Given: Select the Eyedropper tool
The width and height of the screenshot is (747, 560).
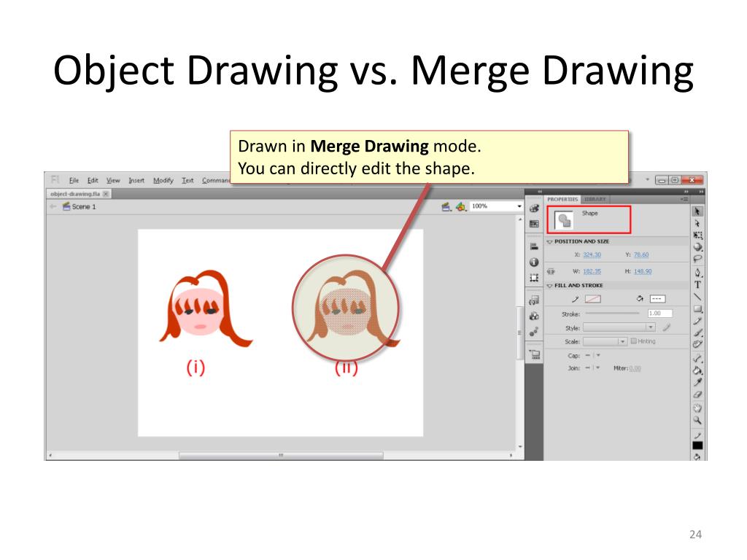Looking at the screenshot, I should point(697,382).
